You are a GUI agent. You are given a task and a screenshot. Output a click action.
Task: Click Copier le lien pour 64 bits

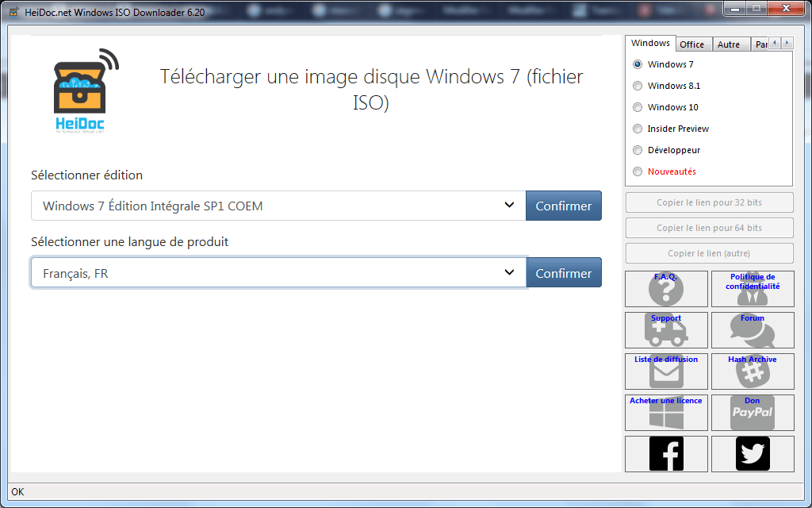[710, 228]
